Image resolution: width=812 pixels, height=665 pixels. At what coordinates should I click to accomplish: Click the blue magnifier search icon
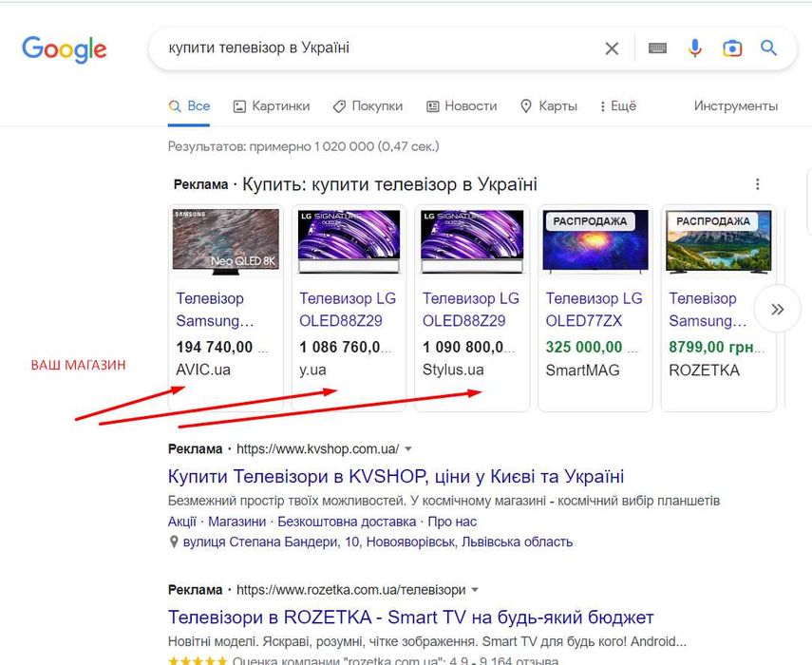click(768, 48)
